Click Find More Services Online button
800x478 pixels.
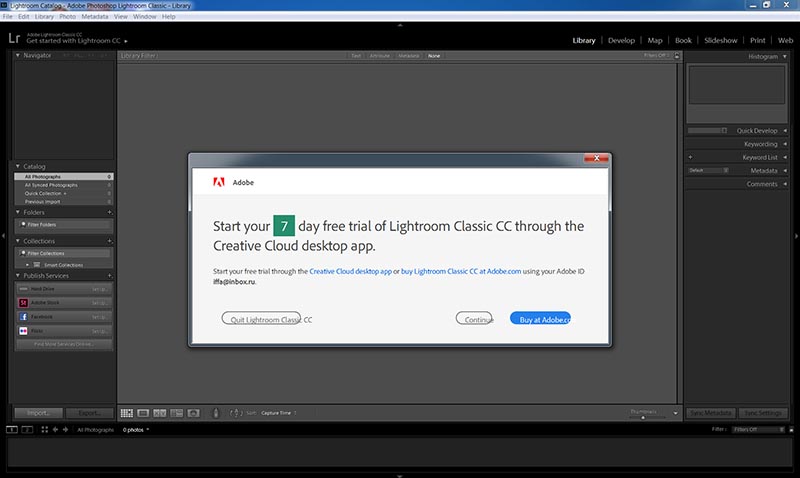(64, 344)
